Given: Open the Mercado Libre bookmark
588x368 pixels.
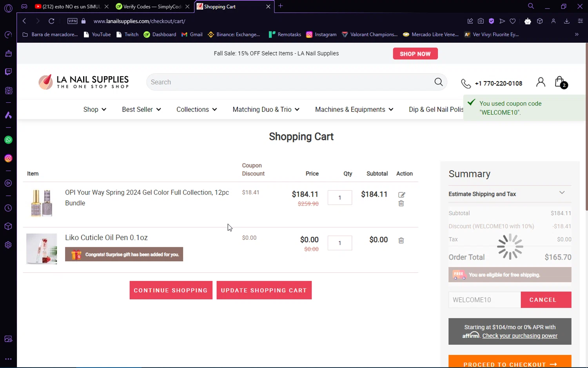Looking at the screenshot, I should click(430, 35).
